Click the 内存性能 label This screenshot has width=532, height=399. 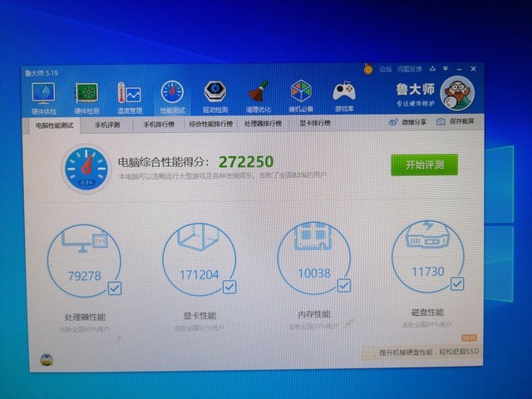(314, 314)
